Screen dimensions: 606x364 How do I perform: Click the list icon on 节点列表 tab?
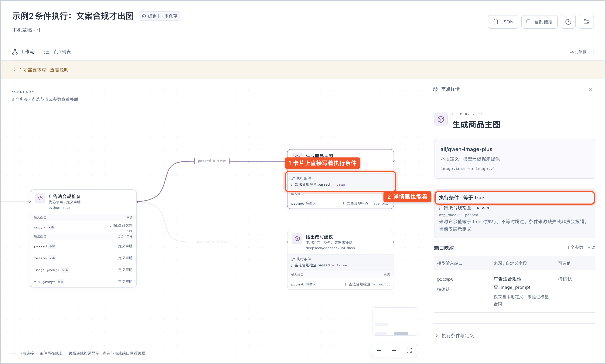(x=47, y=52)
